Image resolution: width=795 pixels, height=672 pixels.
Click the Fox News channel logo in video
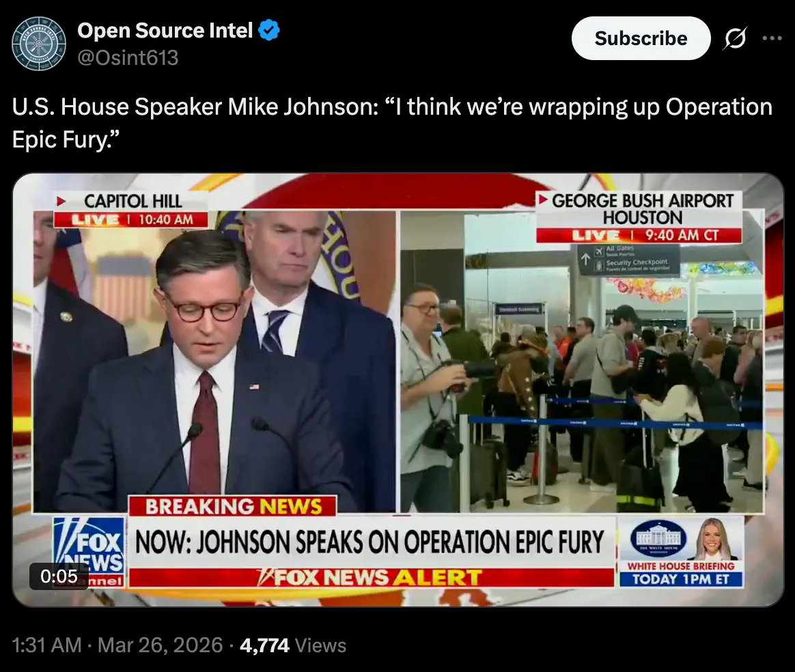coord(89,552)
